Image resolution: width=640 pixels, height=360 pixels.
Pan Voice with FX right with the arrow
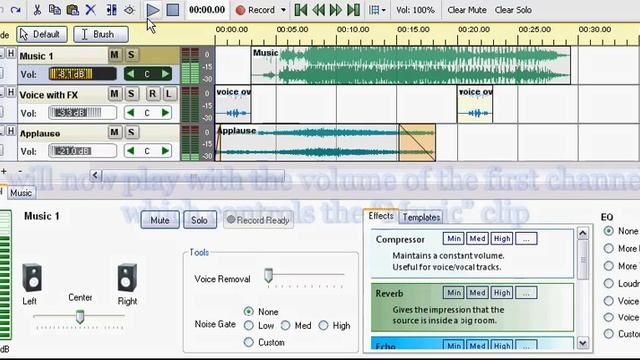165,113
